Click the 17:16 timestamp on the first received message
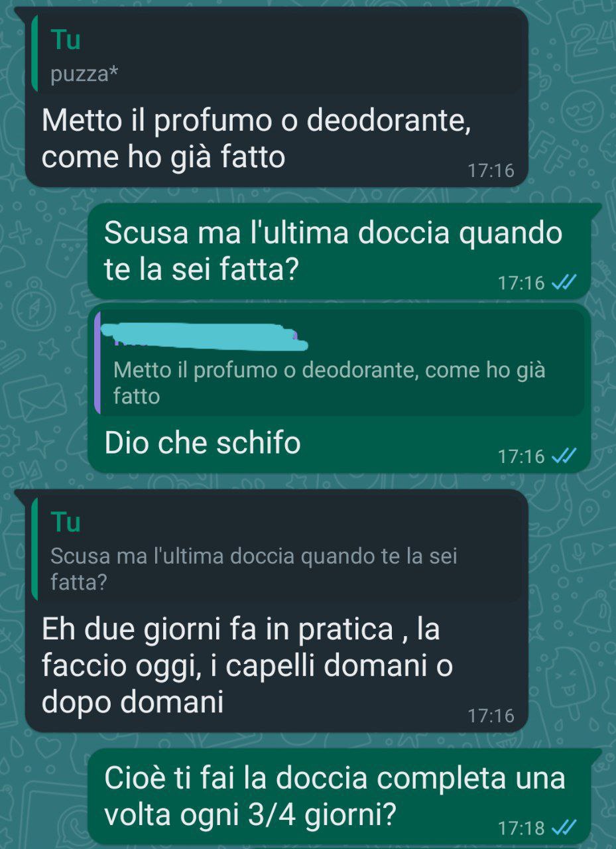616x849 pixels. pos(491,171)
